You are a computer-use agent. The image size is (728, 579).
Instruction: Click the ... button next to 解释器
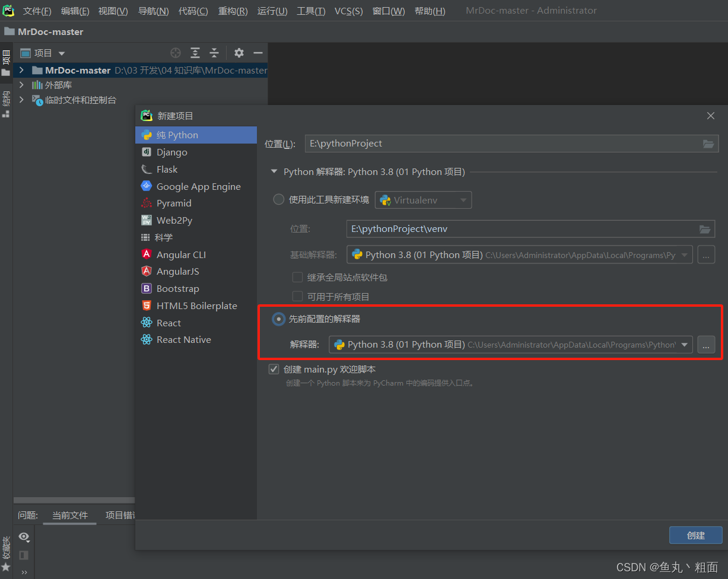coord(706,345)
